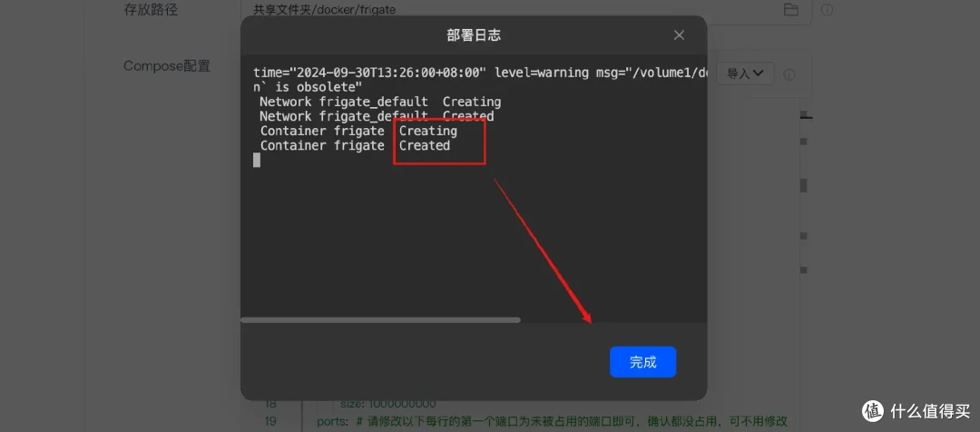Viewport: 980px width, 432px height.
Task: Click info icon beside 导入 dropdown
Action: pyautogui.click(x=789, y=74)
